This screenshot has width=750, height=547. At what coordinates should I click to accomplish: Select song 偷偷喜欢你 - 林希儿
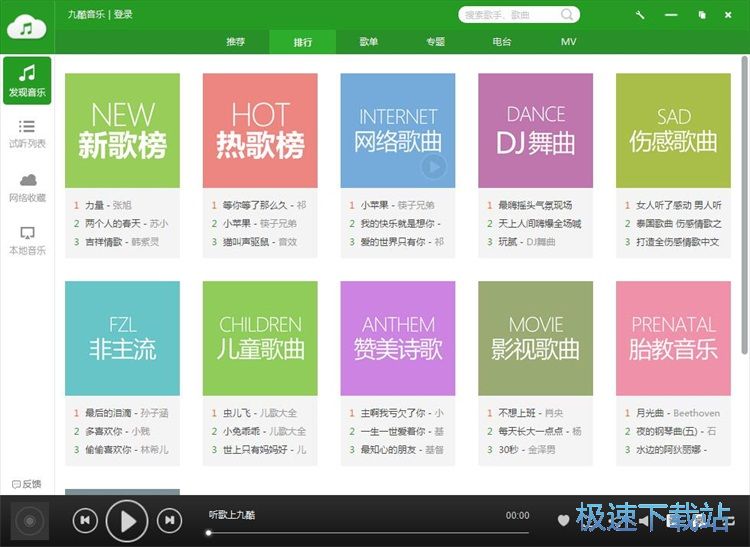[x=127, y=449]
